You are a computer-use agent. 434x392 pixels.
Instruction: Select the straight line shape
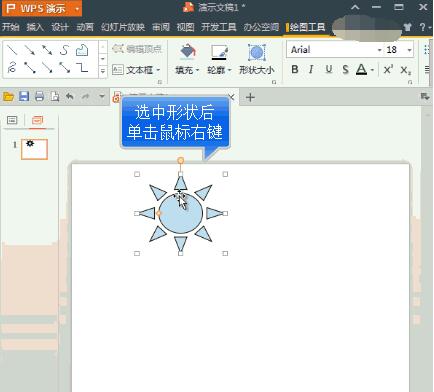[x=12, y=50]
